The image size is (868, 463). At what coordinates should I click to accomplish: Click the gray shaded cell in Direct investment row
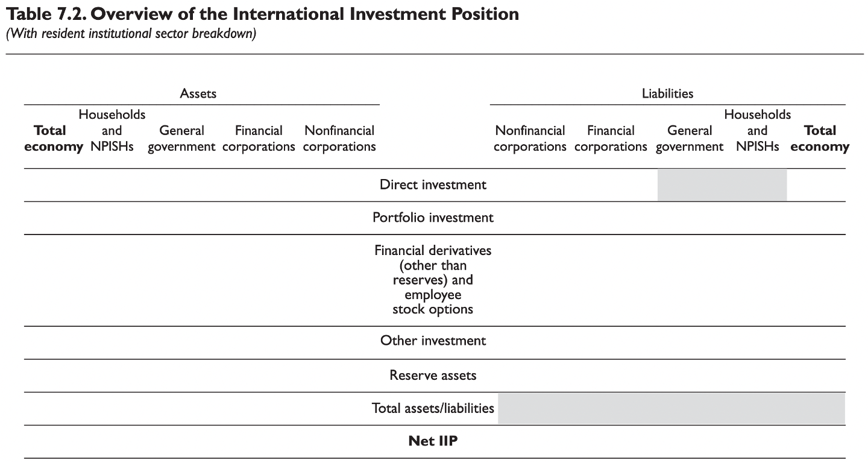pos(722,185)
